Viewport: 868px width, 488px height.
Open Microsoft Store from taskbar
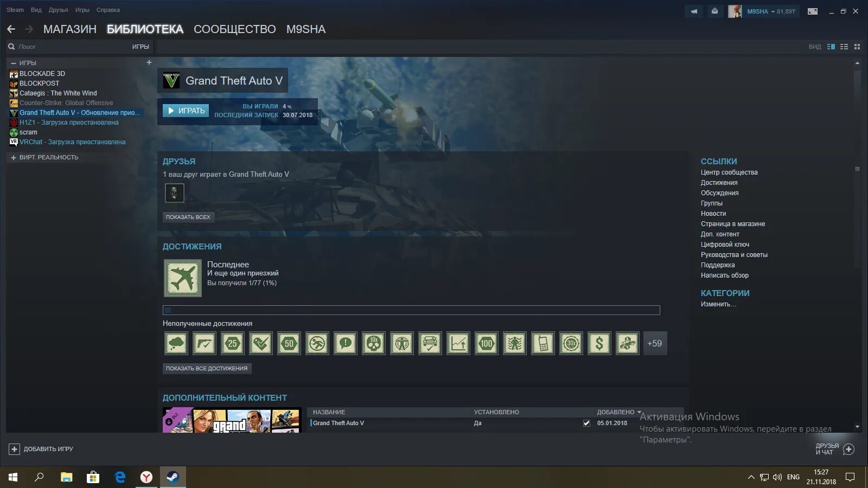tap(93, 477)
